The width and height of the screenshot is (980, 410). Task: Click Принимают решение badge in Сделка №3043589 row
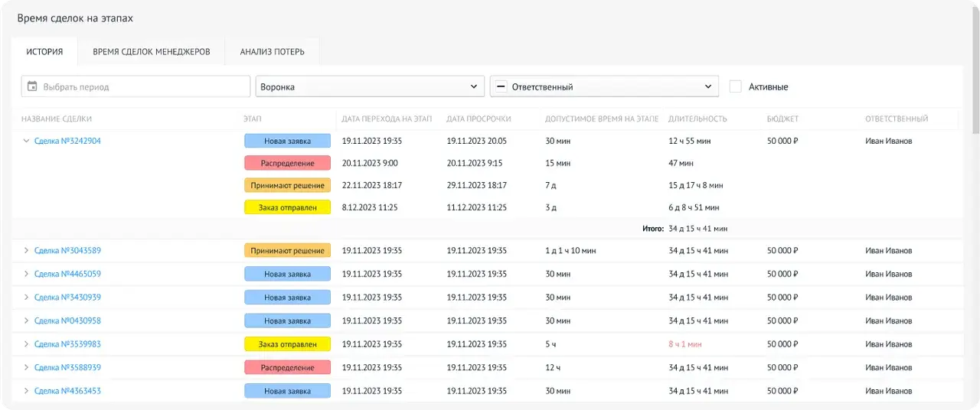coord(287,250)
